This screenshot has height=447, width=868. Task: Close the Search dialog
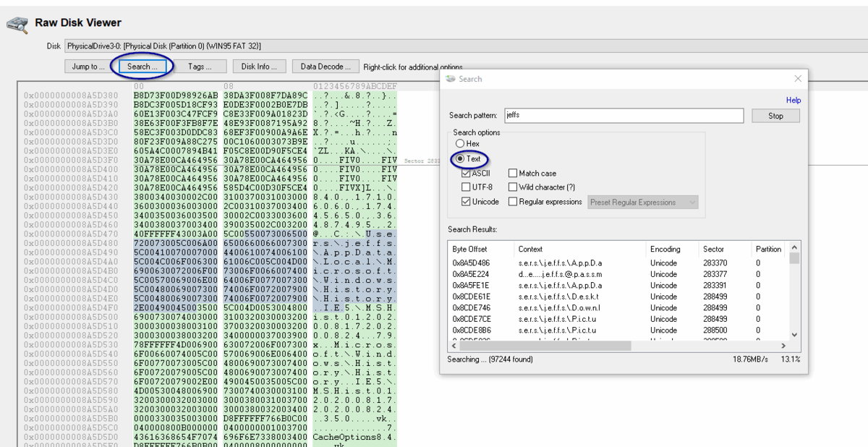point(798,79)
